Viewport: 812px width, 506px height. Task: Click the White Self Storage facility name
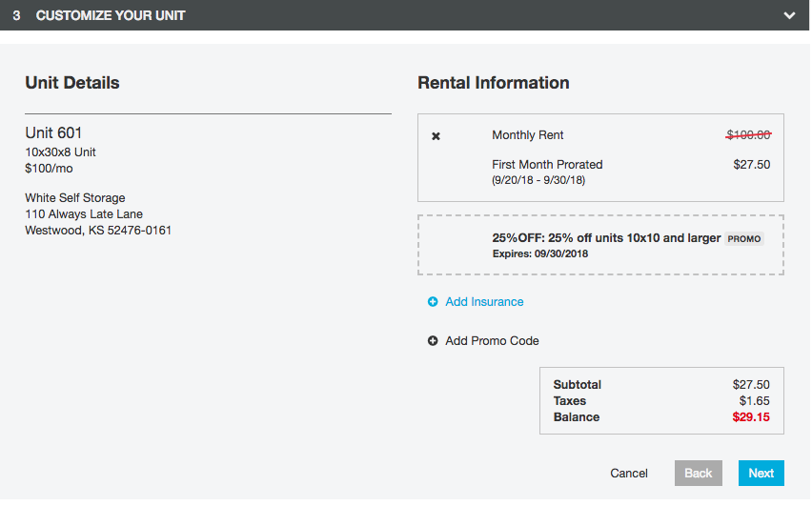[75, 198]
